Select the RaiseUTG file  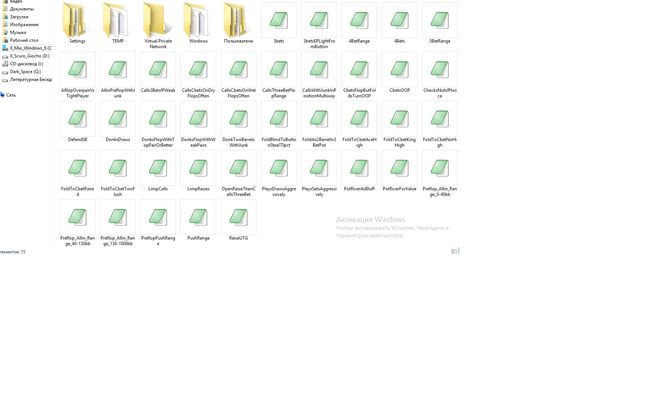click(238, 221)
